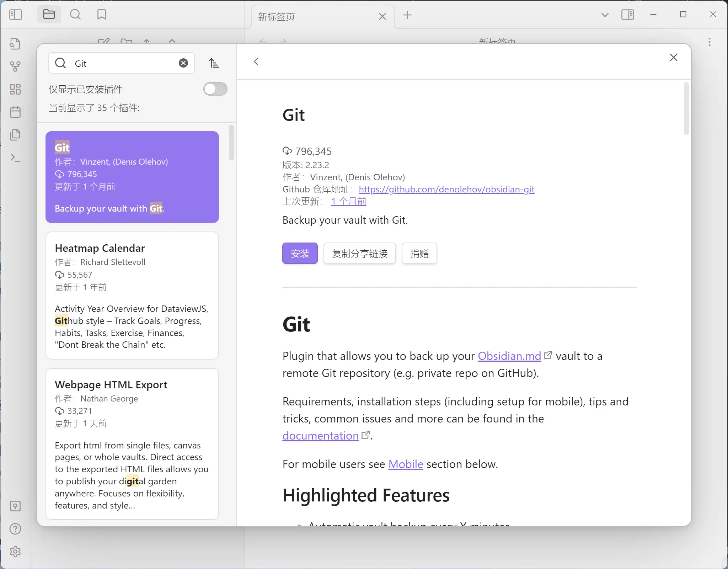Open canvas icon in left ribbon
The height and width of the screenshot is (569, 728).
[15, 89]
